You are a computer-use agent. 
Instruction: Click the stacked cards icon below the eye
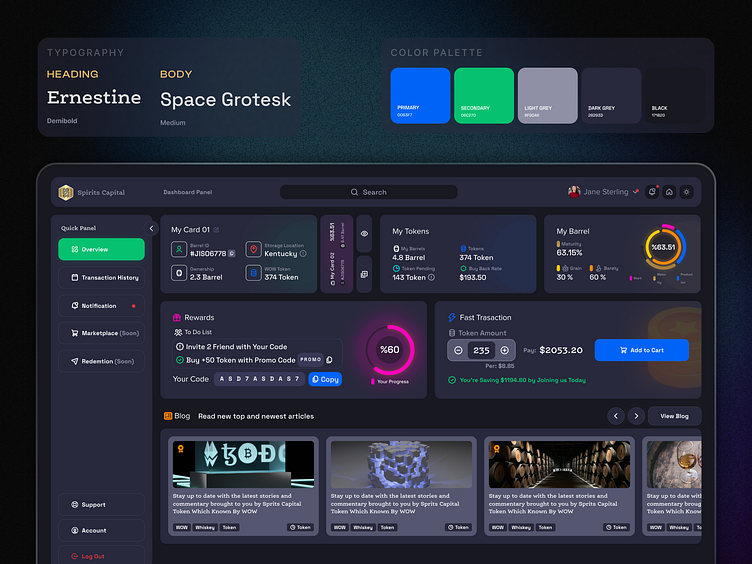point(364,274)
